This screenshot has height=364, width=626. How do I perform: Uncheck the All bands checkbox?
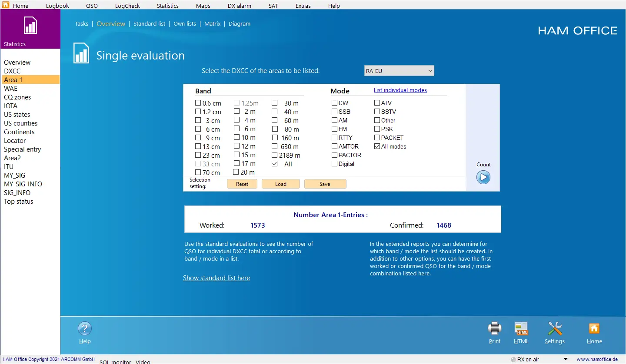[275, 164]
